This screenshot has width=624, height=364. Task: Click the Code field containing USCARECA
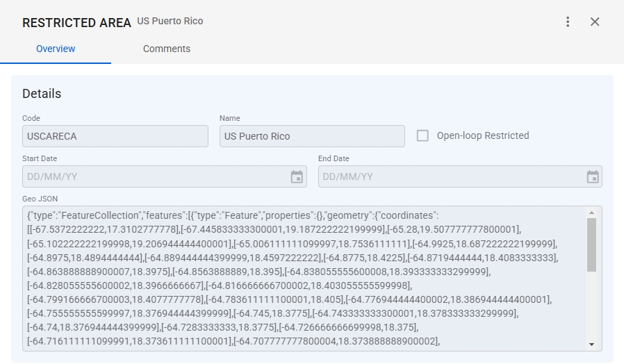point(115,136)
